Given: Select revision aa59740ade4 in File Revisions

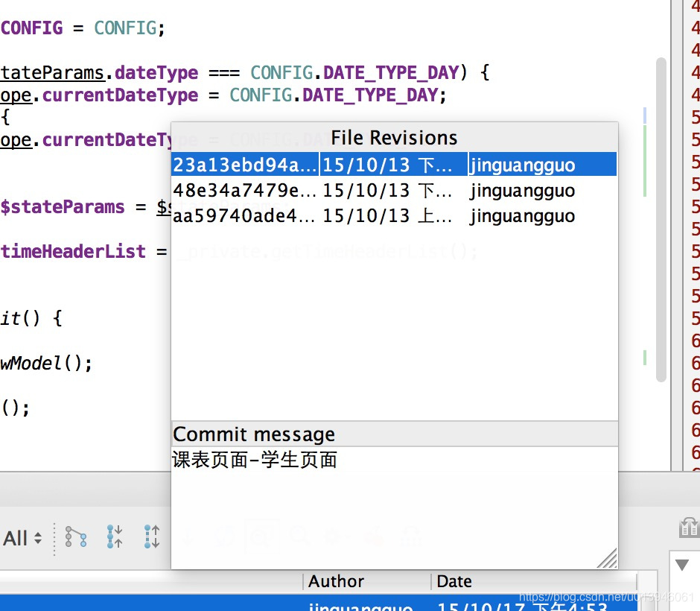Looking at the screenshot, I should (x=394, y=216).
